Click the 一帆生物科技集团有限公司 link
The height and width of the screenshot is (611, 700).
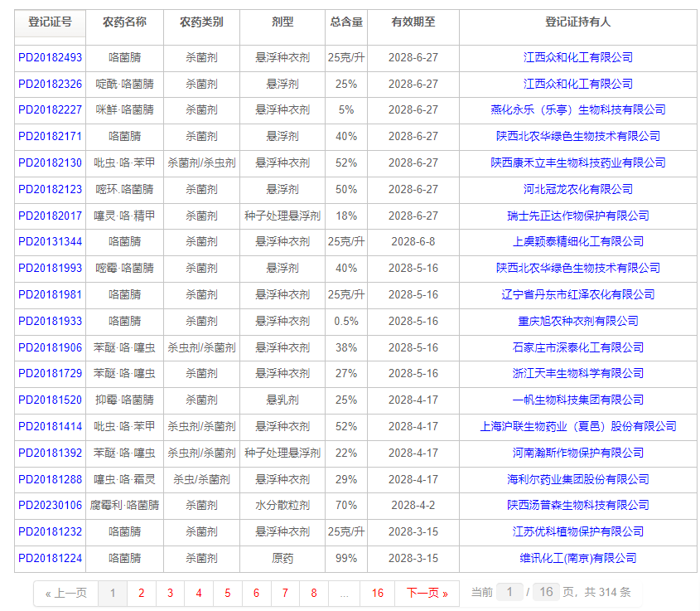coord(578,400)
